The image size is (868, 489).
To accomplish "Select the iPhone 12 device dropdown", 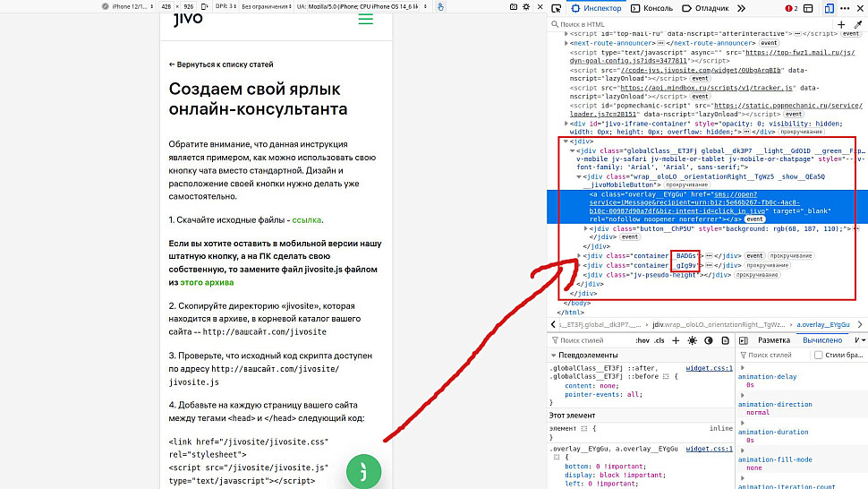I will tap(129, 6).
